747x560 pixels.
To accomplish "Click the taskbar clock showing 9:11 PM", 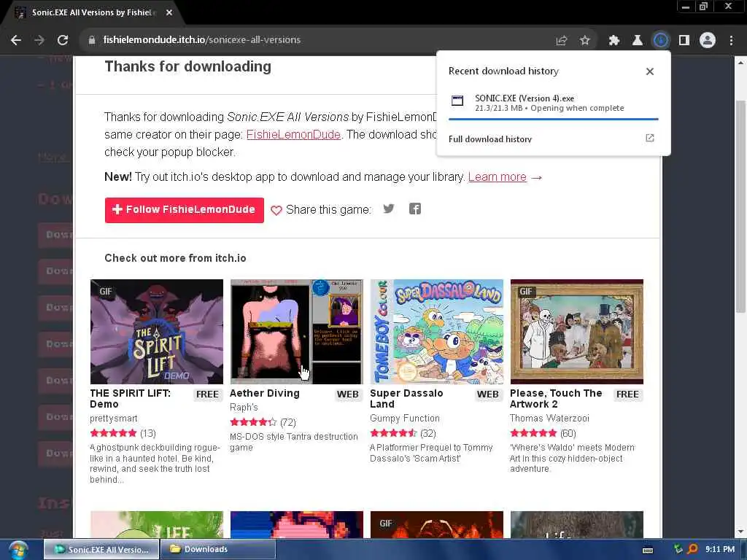I will point(720,550).
